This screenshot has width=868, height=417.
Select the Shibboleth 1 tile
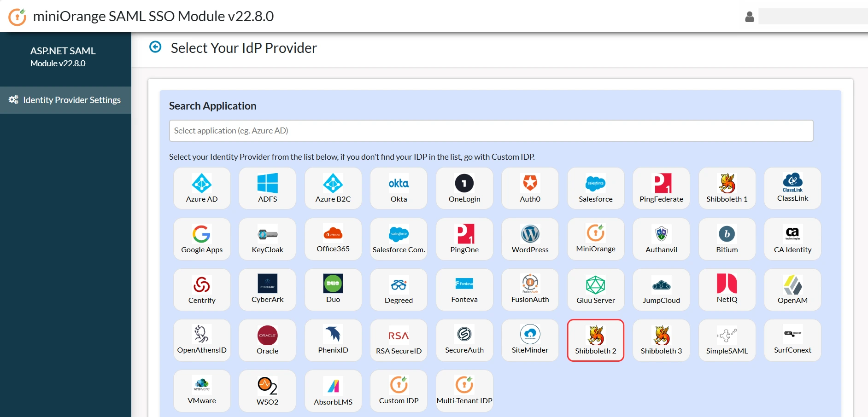[727, 188]
